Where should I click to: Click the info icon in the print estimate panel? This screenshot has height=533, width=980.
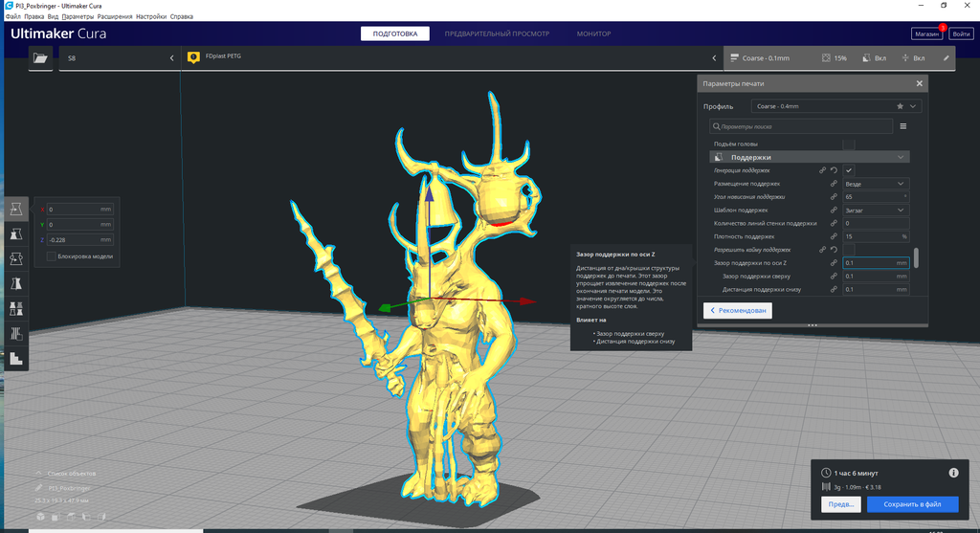coord(953,473)
